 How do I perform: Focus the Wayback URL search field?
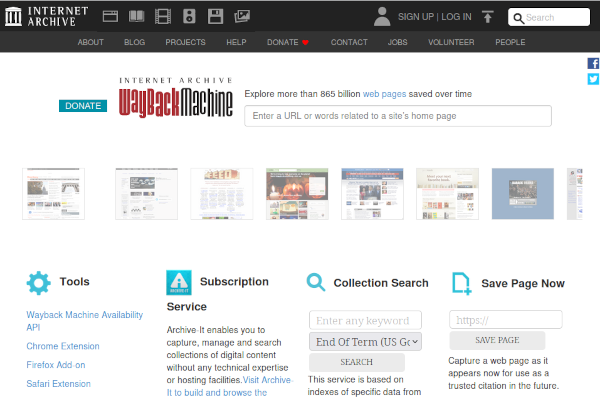[x=398, y=116]
